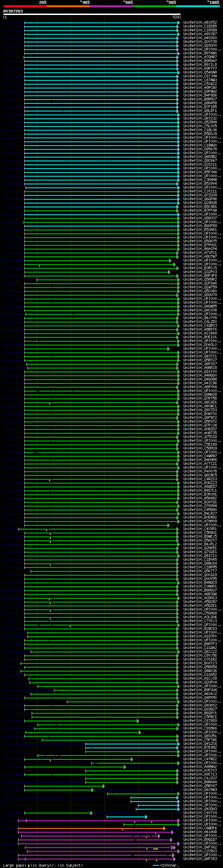Click the orange ~40% identity legend segment

(68, 6)
